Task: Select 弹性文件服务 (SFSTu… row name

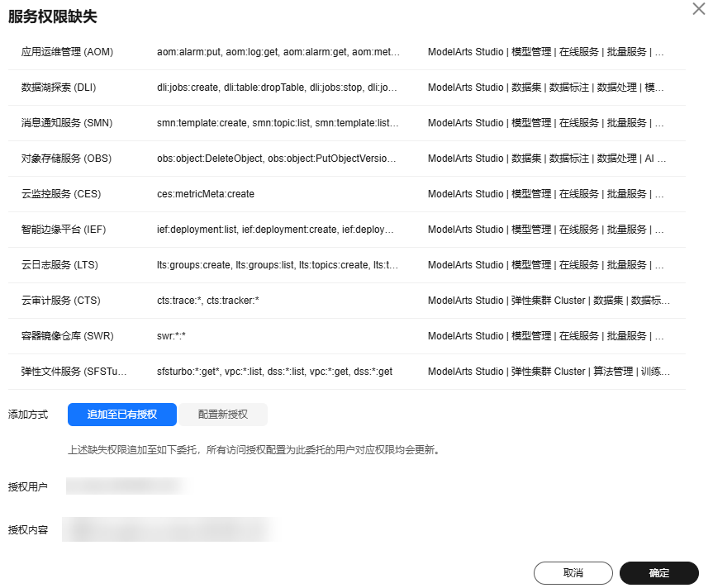Action: coord(74,371)
